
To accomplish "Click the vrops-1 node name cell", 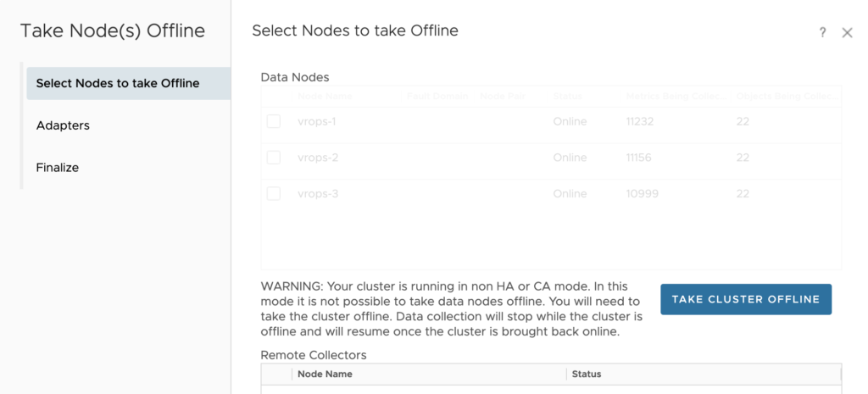I will [317, 121].
